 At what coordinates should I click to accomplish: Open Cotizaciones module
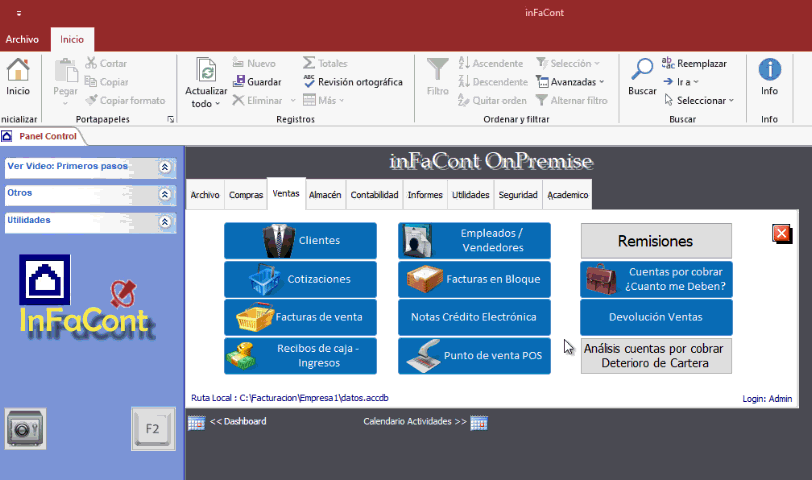click(300, 279)
